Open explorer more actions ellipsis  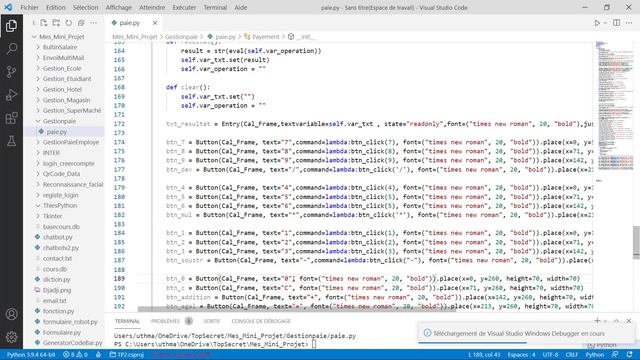click(x=93, y=23)
